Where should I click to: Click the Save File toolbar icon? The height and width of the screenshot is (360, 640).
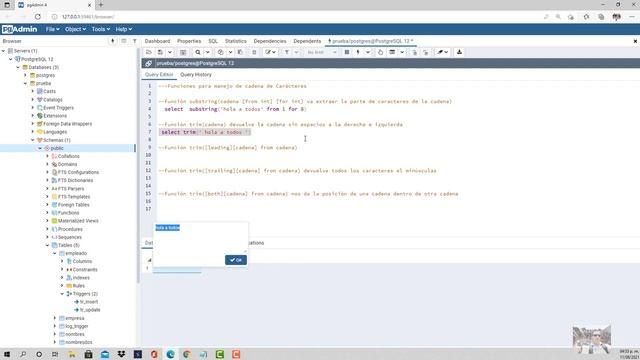pos(160,52)
